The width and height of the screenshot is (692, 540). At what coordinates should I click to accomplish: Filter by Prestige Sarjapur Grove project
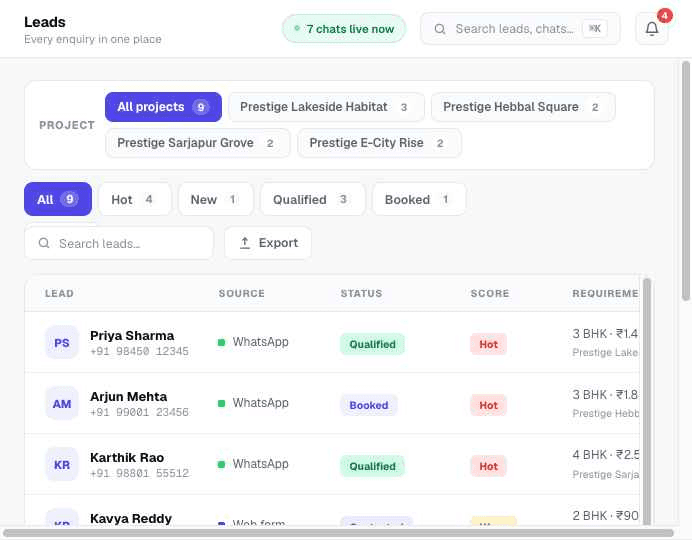point(198,143)
